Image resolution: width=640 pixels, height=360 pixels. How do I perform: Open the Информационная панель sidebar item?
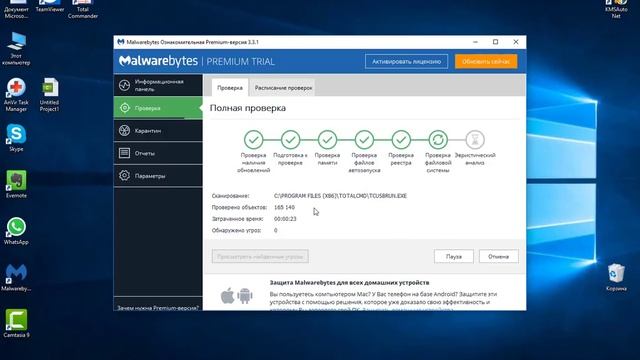tap(158, 85)
